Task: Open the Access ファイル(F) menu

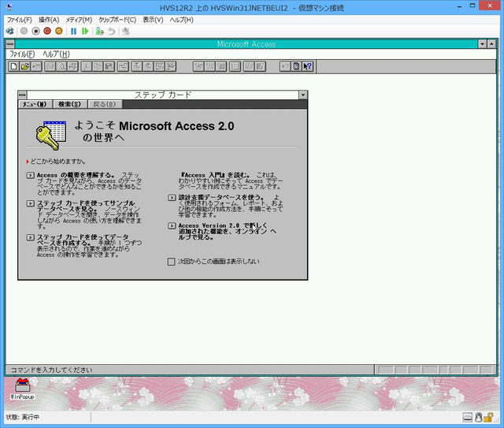Action: click(22, 54)
